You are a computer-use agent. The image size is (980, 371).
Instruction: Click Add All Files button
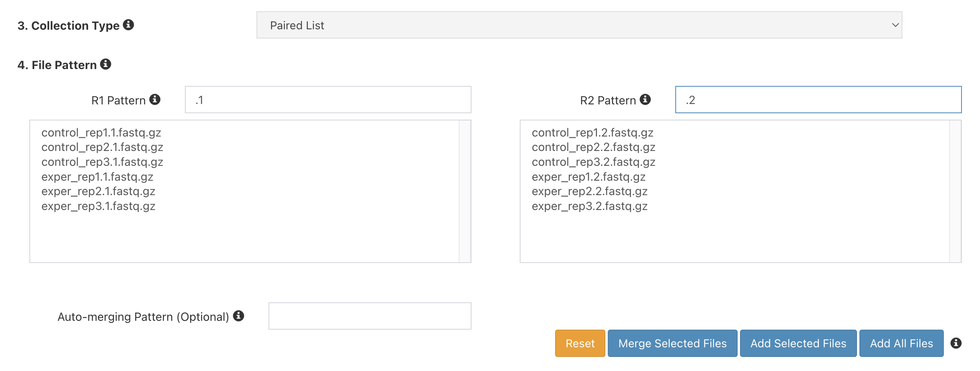(902, 343)
